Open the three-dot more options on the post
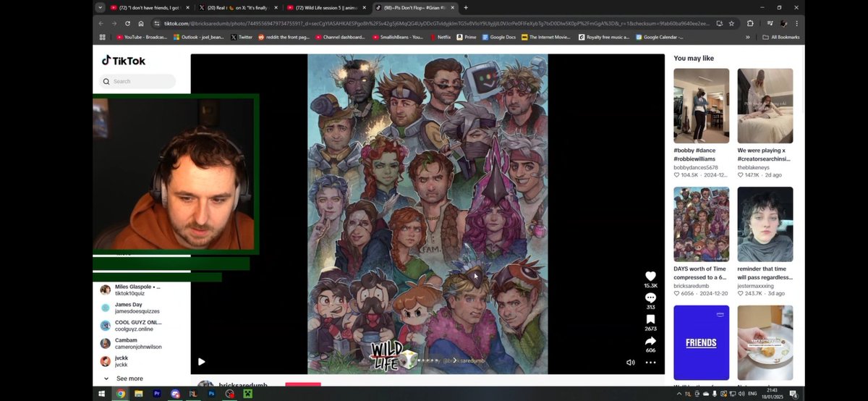The height and width of the screenshot is (401, 868). (650, 362)
